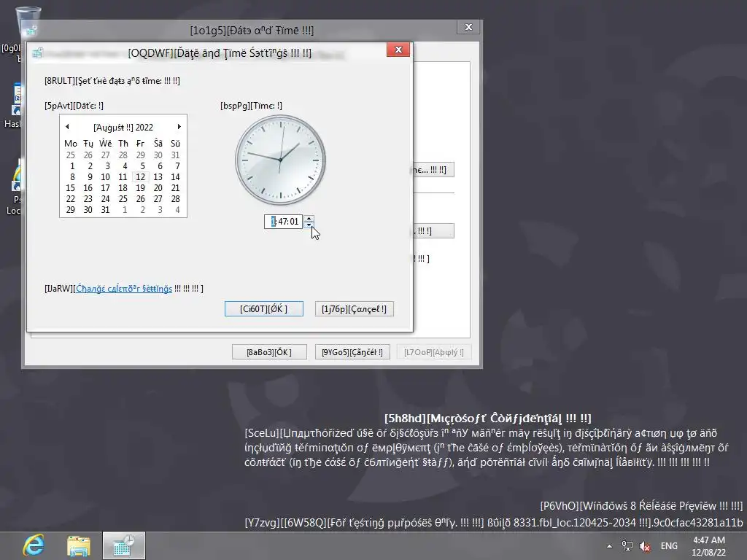This screenshot has height=560, width=747.
Task: Select August 24 in calendar
Action: pos(105,199)
